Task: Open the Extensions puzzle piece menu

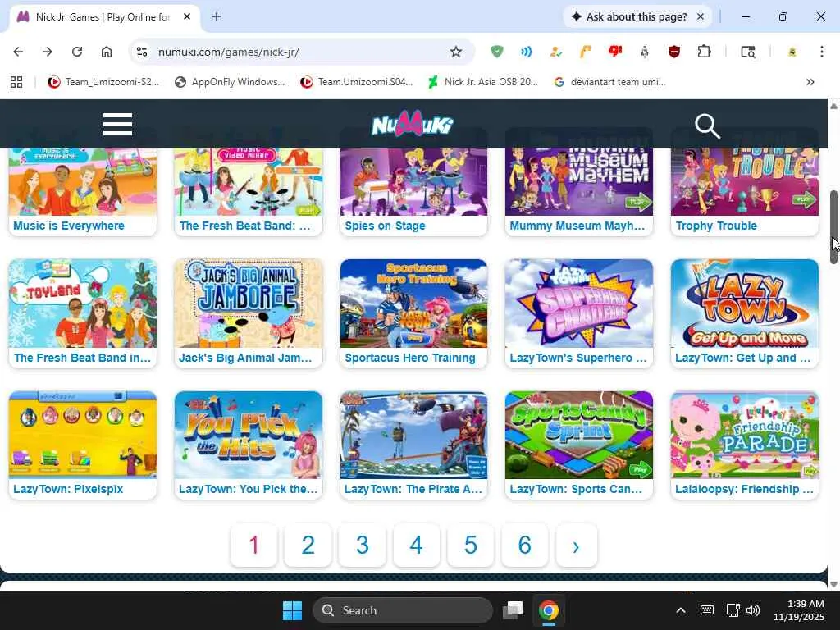Action: tap(704, 52)
